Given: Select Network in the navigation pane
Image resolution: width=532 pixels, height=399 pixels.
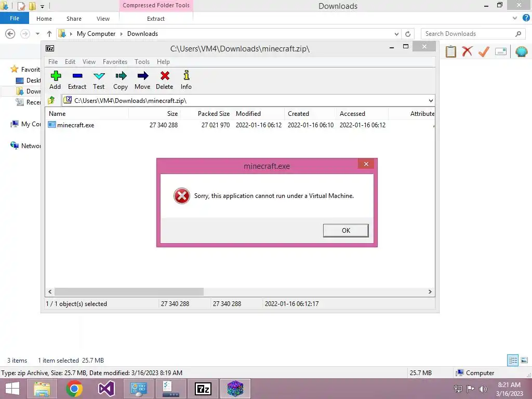Looking at the screenshot, I should pyautogui.click(x=25, y=145).
